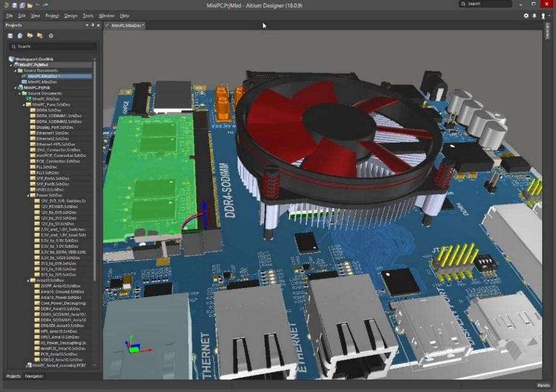Open the Design menu
This screenshot has width=556, height=392.
click(70, 16)
